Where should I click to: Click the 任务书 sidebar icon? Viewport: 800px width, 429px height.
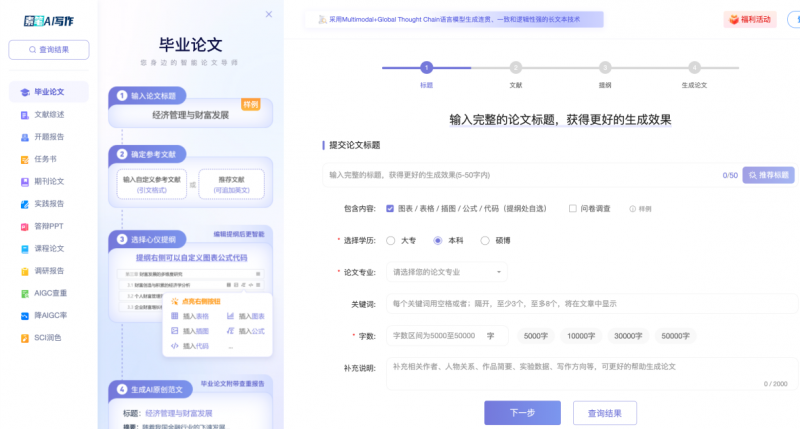pos(24,160)
